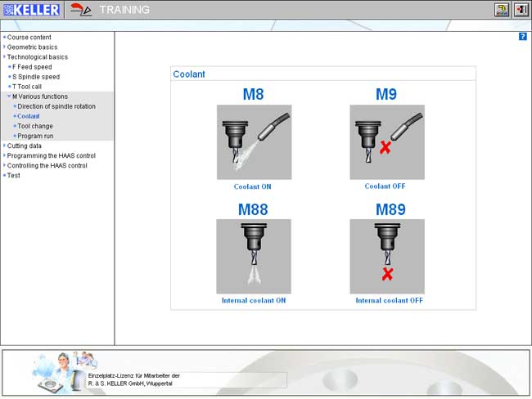Viewport: 532px width, 399px height.
Task: Open help with the blue question mark
Action: point(523,37)
